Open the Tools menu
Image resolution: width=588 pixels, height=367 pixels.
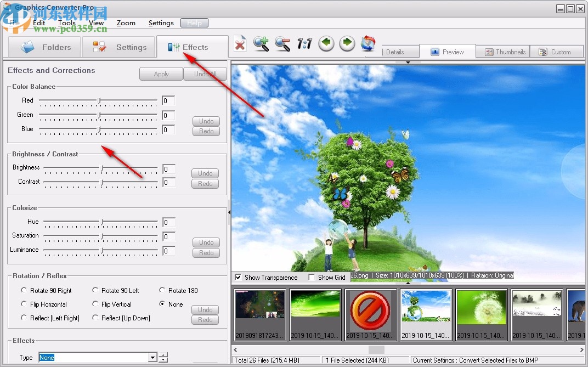66,23
